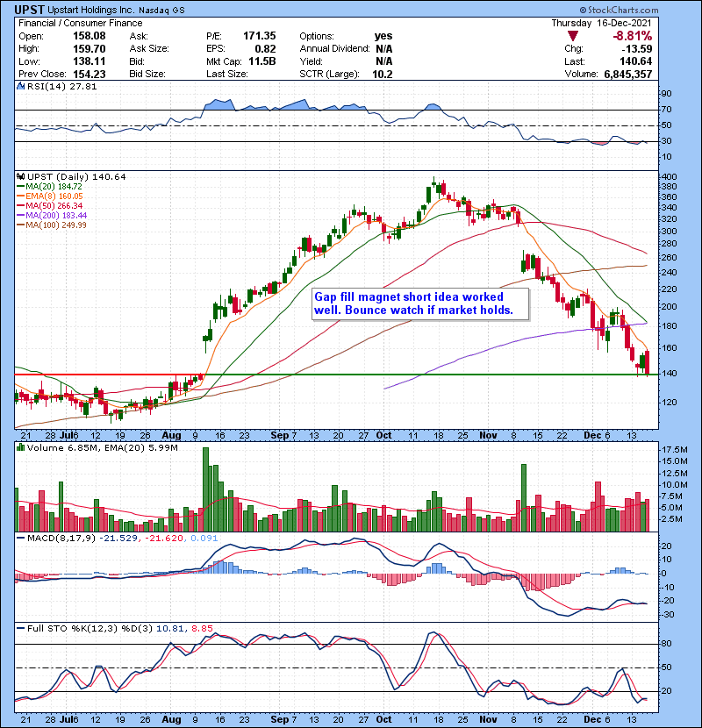The width and height of the screenshot is (702, 728).
Task: Select the 120 price axis label
Action: (x=669, y=403)
